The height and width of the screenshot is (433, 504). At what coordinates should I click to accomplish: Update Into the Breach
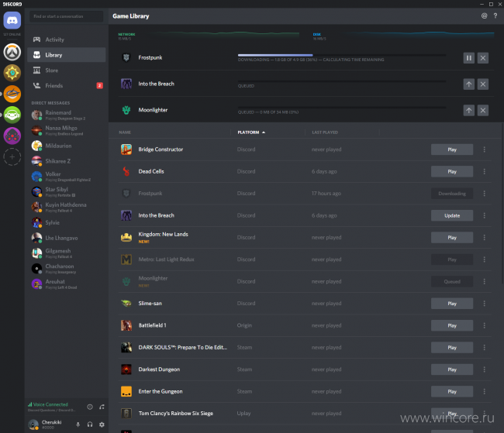tap(452, 215)
